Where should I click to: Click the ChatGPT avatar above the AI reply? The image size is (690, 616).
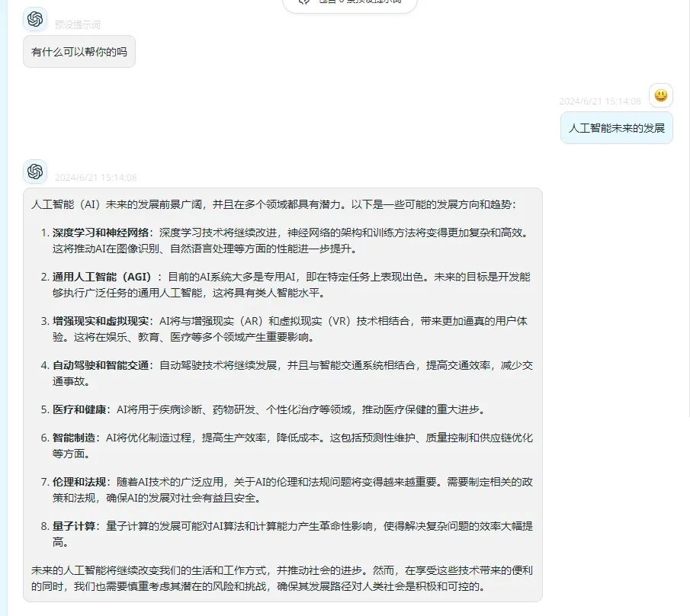[35, 172]
